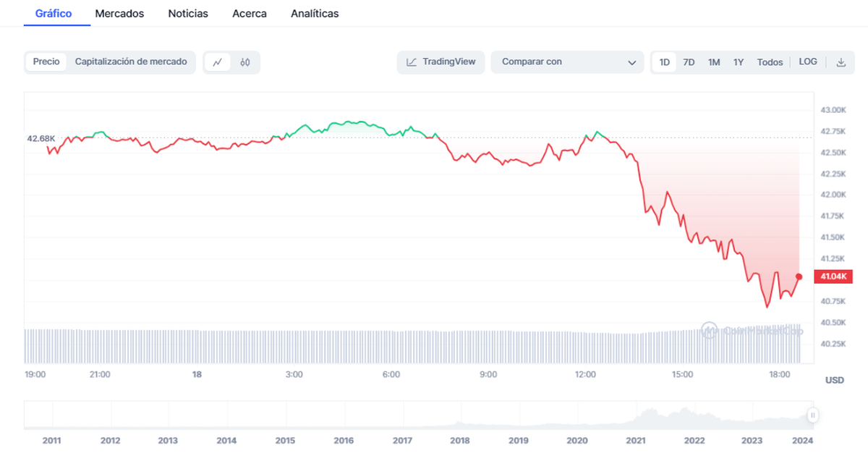Toggle LOG scale on chart
Screen dimensions: 868x461
(808, 62)
